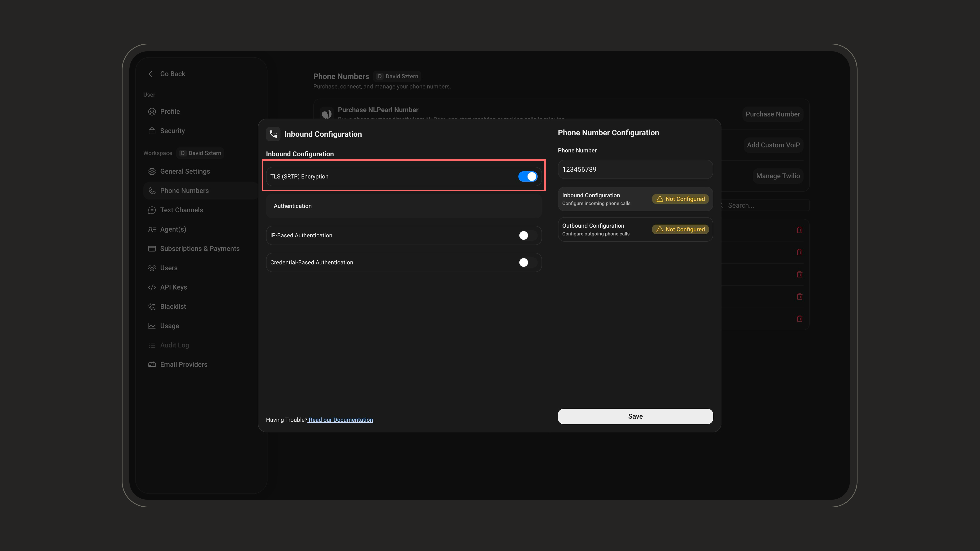The width and height of the screenshot is (980, 551).
Task: Click the Phone Number input field
Action: coord(635,169)
